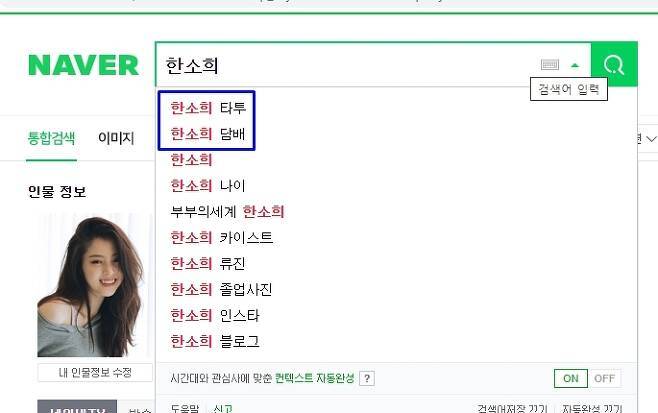Open the 컨텍스트 자동완성 link

314,379
